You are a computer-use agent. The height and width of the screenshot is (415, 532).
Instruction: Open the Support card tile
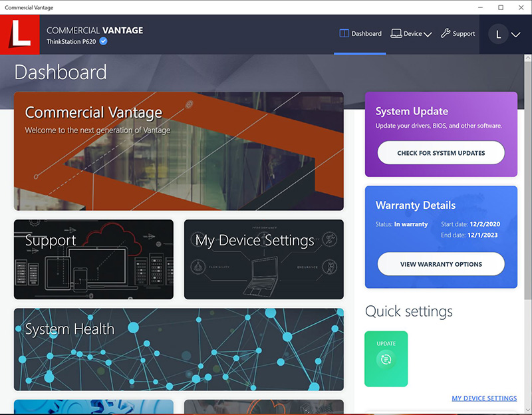[x=93, y=259]
